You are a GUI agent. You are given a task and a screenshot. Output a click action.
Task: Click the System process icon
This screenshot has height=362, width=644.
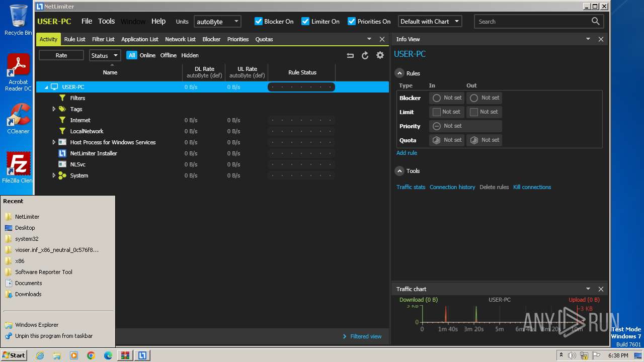click(x=62, y=175)
